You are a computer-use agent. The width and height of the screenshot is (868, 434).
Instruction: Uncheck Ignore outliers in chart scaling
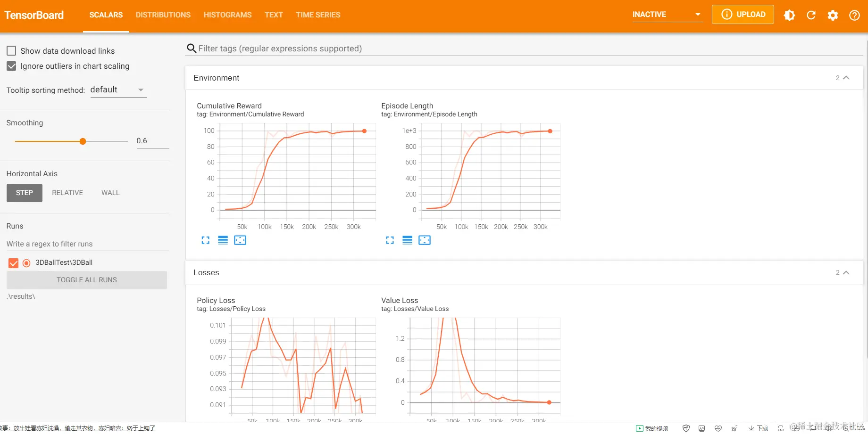(x=11, y=66)
